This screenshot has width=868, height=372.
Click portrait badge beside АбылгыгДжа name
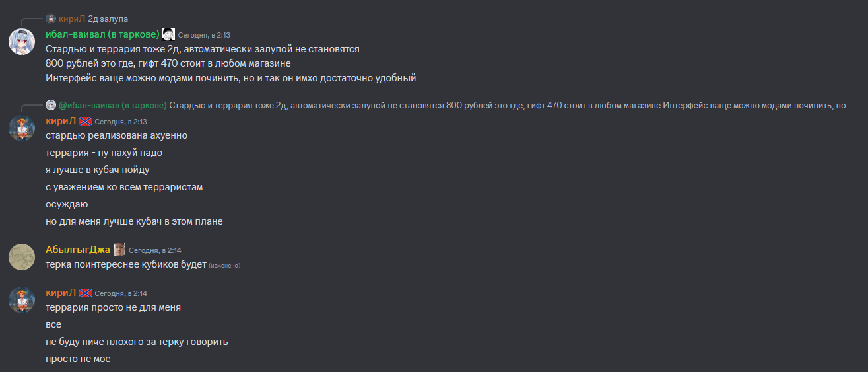pyautogui.click(x=119, y=249)
